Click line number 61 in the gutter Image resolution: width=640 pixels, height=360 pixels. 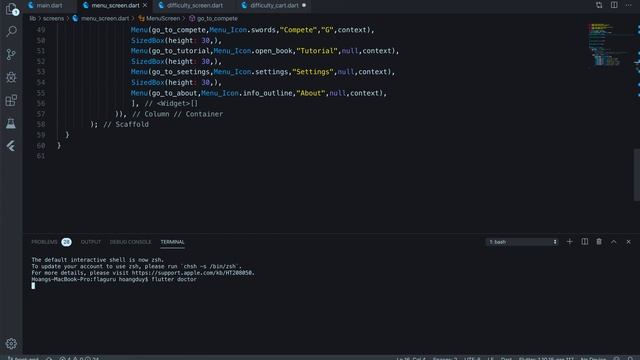[41, 156]
